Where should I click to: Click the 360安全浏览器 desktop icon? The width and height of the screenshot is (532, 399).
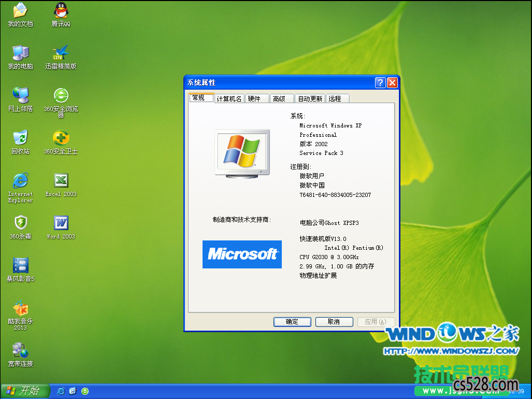coord(61,103)
